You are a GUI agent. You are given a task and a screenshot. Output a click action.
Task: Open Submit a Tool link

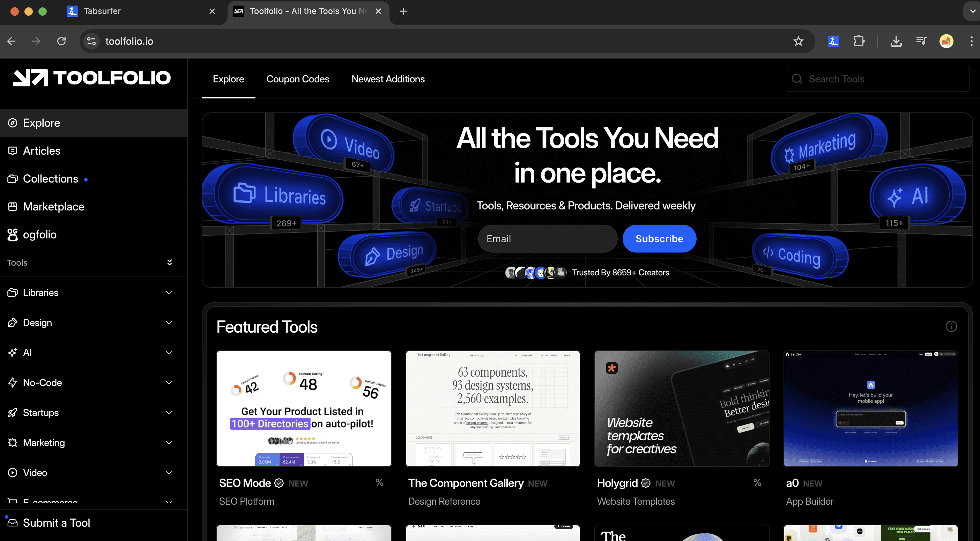pos(56,523)
